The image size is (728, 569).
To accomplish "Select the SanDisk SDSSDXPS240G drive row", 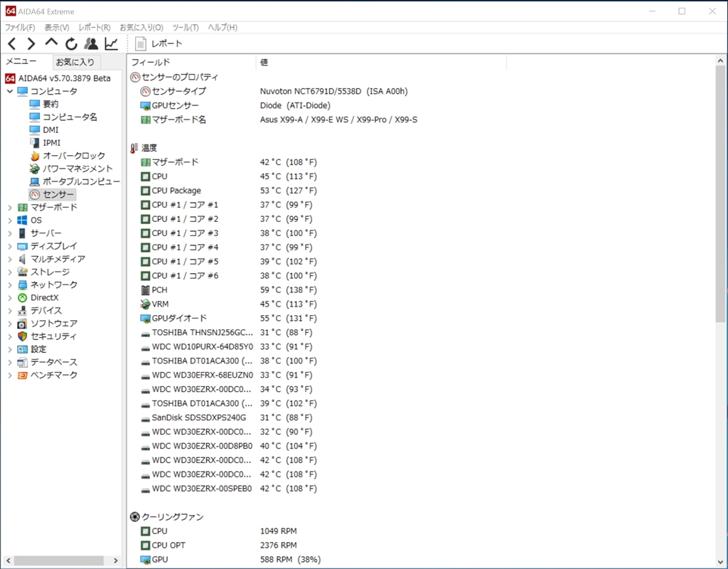I will 227,418.
